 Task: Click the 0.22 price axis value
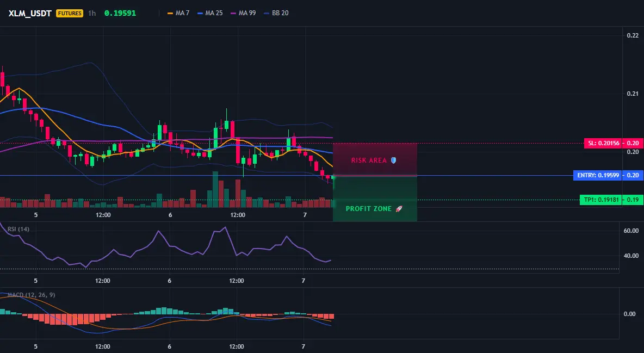[x=633, y=35]
